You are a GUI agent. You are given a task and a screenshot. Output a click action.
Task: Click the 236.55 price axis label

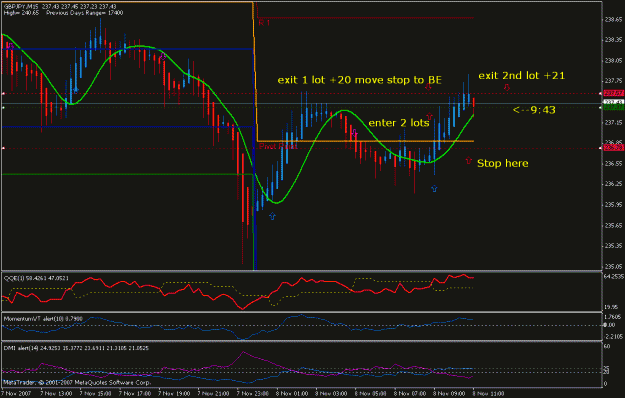pos(614,163)
